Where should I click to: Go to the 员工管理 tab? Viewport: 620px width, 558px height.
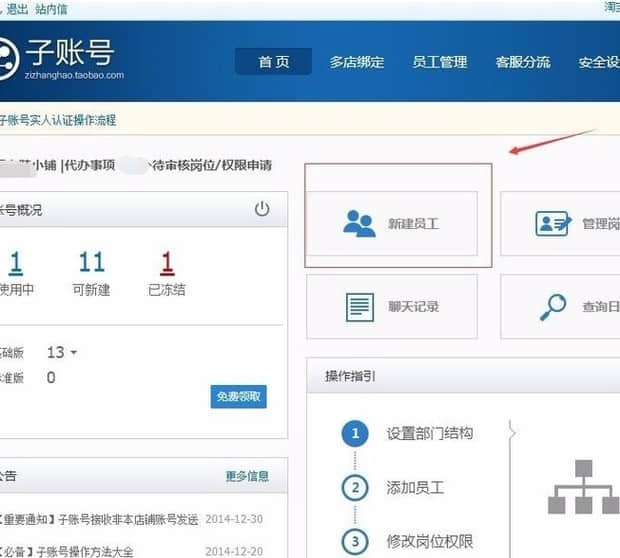click(439, 62)
